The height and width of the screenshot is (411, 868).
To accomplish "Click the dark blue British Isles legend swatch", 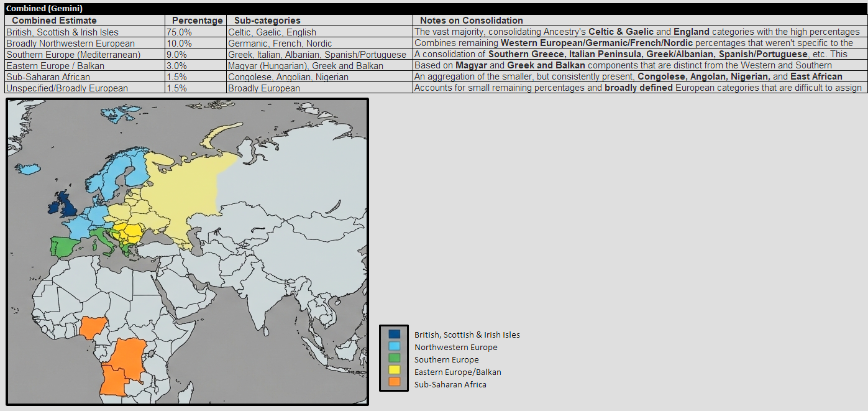I will click(394, 335).
